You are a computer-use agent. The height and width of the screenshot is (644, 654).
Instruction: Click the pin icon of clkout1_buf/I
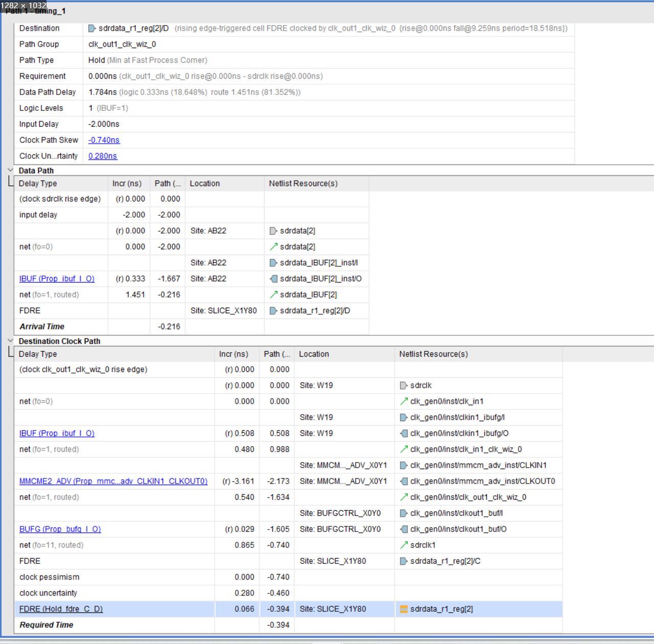tap(404, 513)
